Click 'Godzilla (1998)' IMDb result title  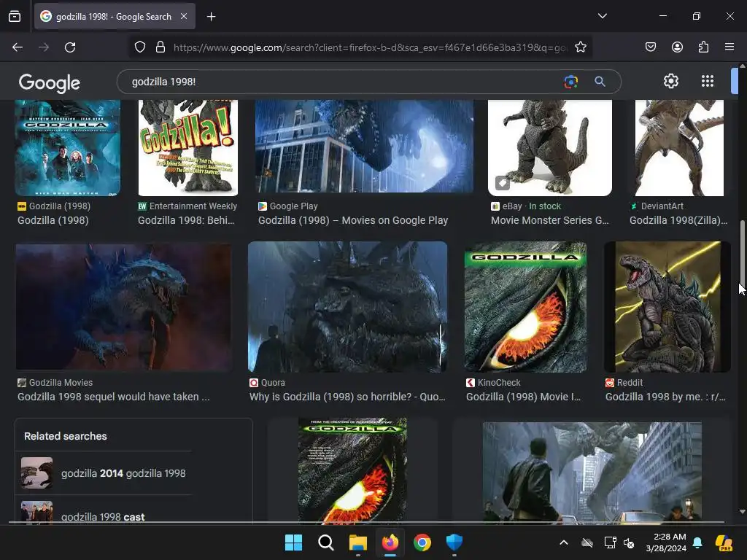click(53, 220)
